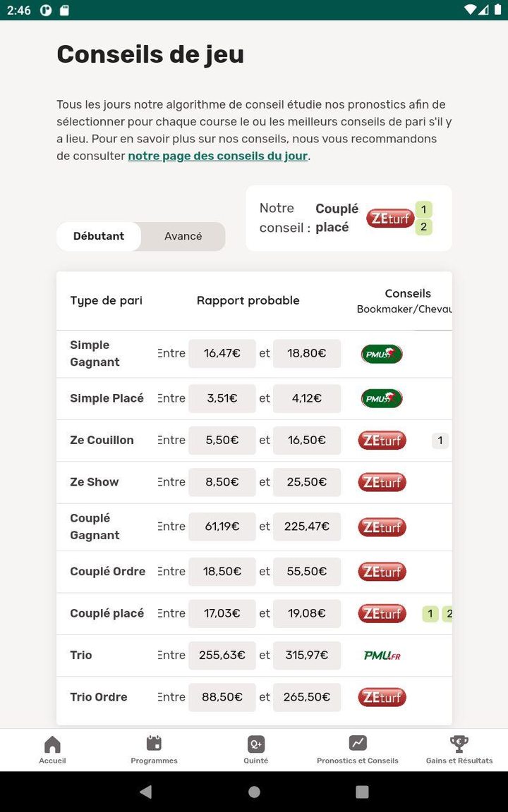Open the notre page des conseils du jour link
508x812 pixels.
pos(217,156)
